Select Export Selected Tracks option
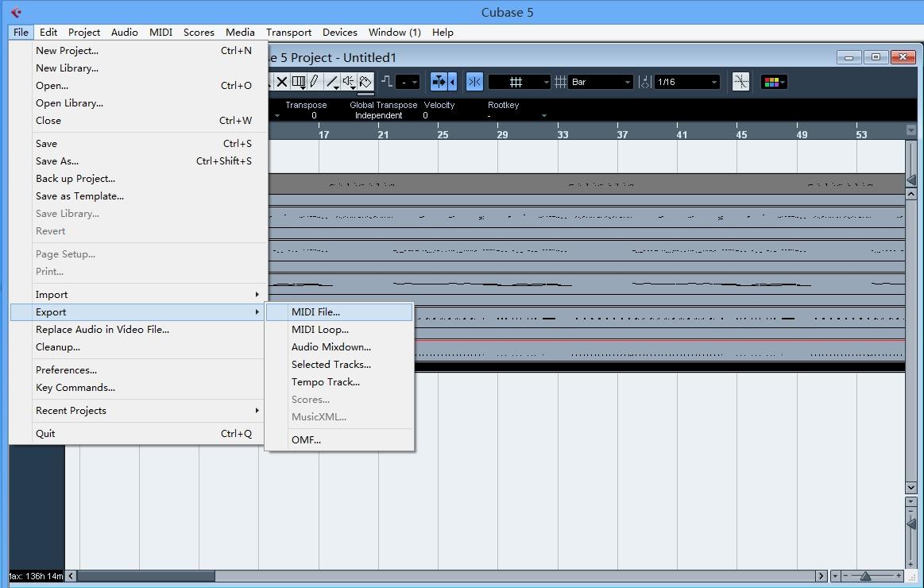This screenshot has height=588, width=924. click(339, 365)
